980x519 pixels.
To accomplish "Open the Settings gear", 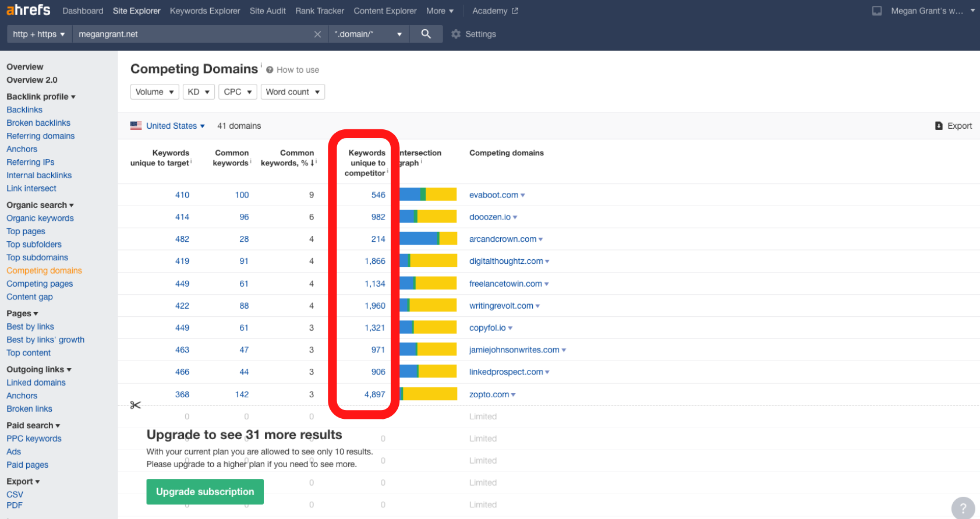I will [x=456, y=34].
